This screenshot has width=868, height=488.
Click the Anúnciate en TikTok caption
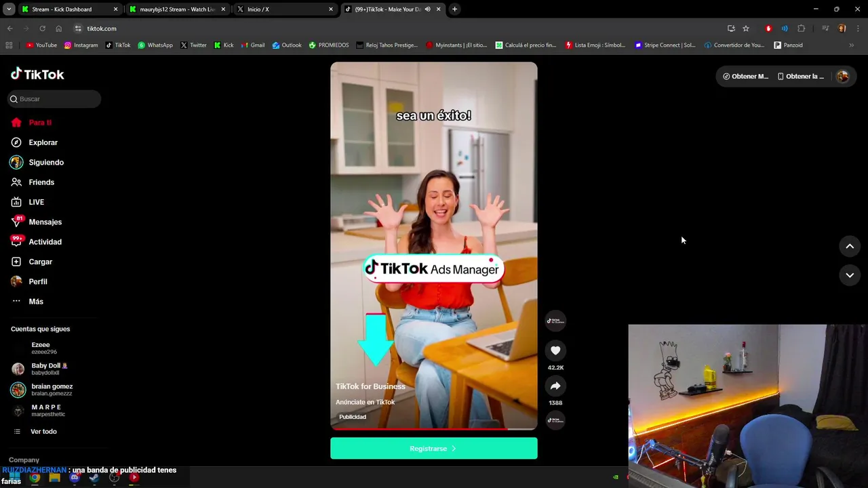tap(365, 402)
